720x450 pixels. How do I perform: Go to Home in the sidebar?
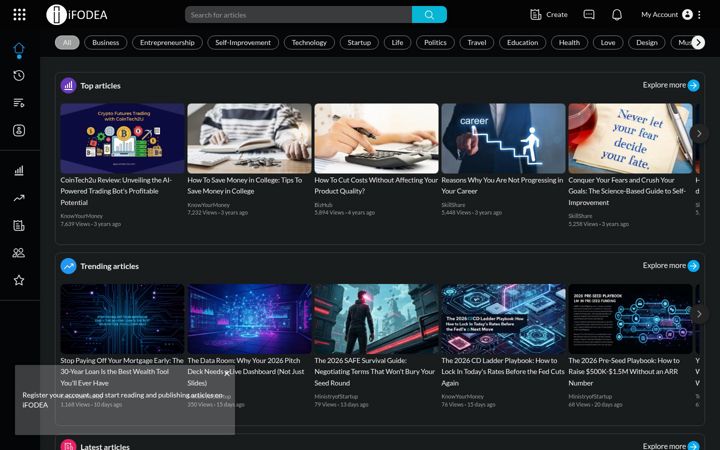coord(19,49)
